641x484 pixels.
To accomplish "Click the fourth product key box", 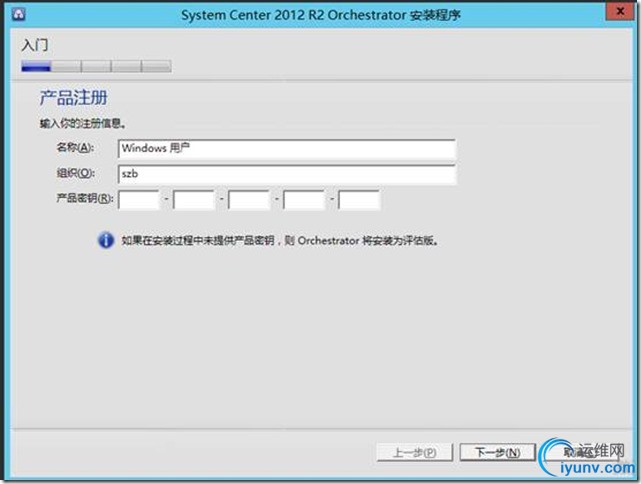I will 304,200.
